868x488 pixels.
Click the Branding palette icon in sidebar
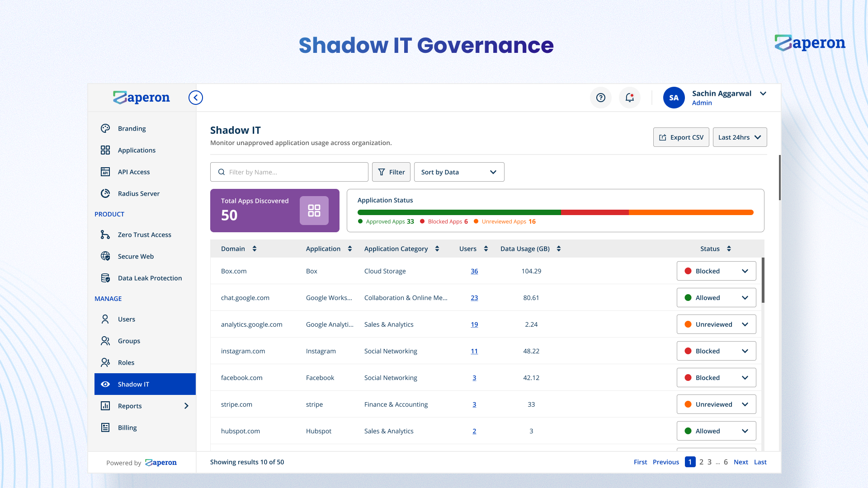point(105,128)
